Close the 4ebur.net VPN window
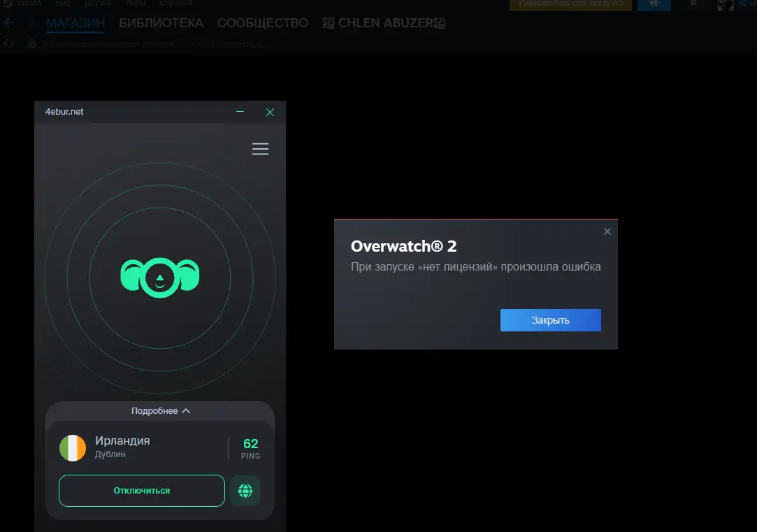 click(x=270, y=112)
